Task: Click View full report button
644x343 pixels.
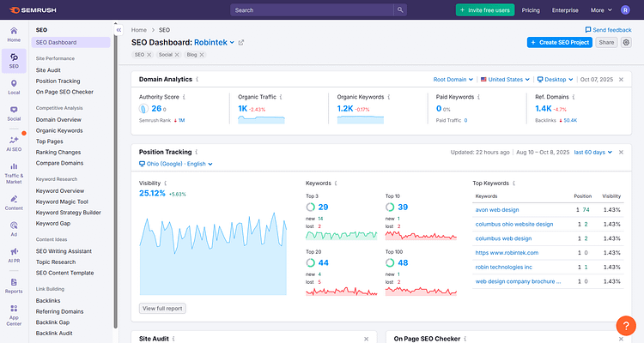Action: click(161, 308)
